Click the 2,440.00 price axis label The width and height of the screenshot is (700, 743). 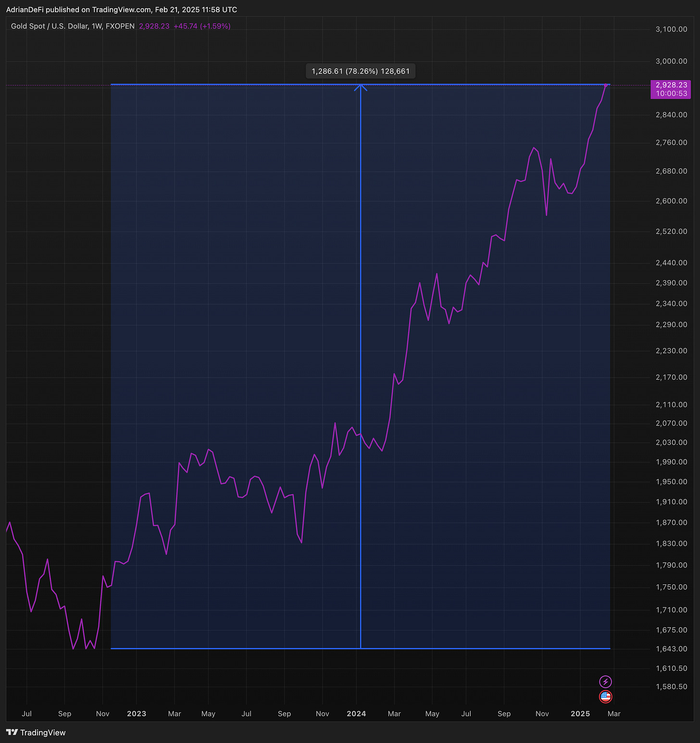(671, 263)
